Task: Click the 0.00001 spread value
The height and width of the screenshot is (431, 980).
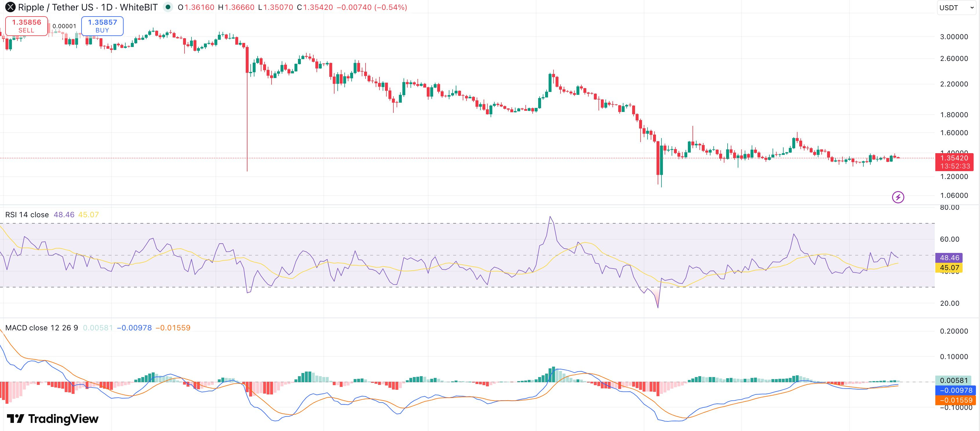Action: (64, 26)
